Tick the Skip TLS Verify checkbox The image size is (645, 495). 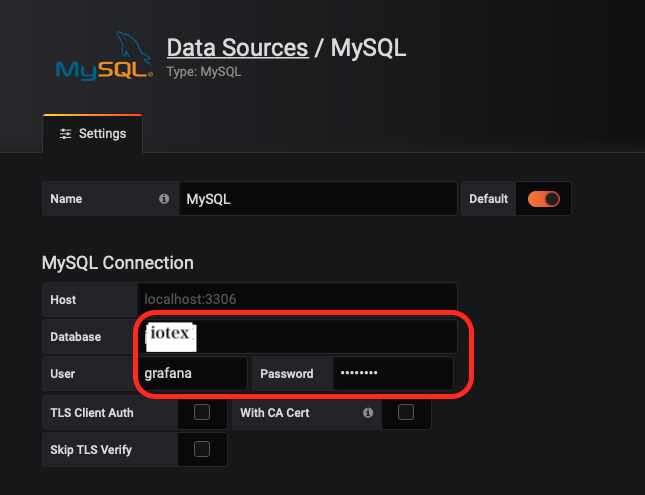[202, 449]
